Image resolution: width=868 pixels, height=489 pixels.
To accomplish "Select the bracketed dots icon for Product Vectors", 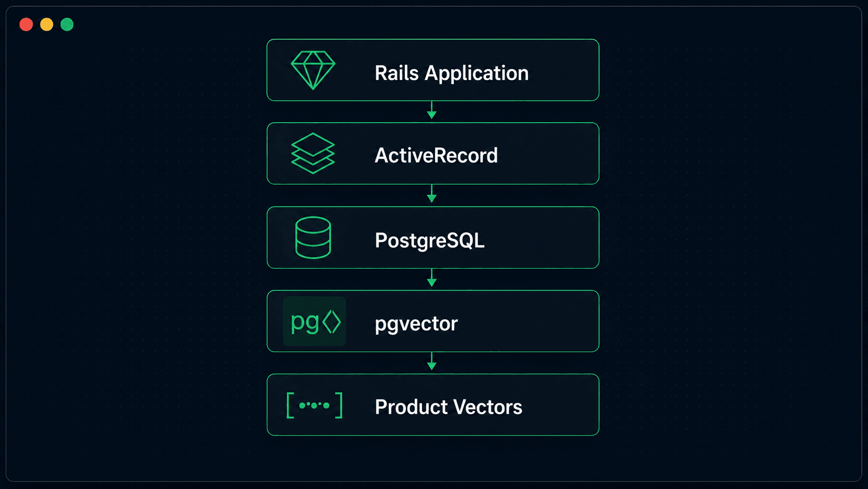I will (315, 405).
